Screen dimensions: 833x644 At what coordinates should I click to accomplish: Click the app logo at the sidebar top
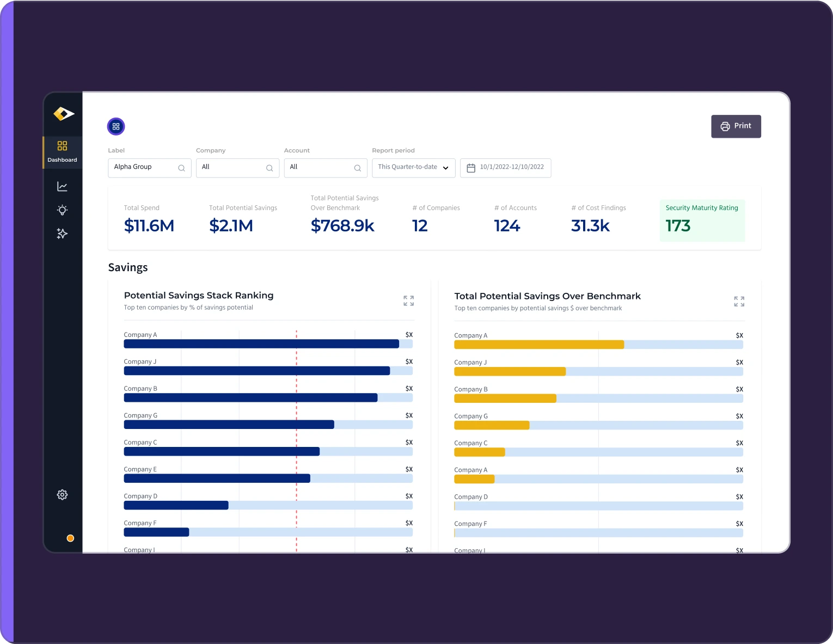tap(64, 114)
